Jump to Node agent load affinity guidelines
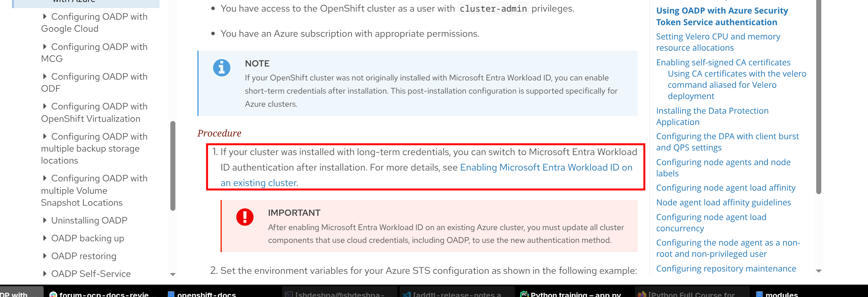 click(x=723, y=202)
